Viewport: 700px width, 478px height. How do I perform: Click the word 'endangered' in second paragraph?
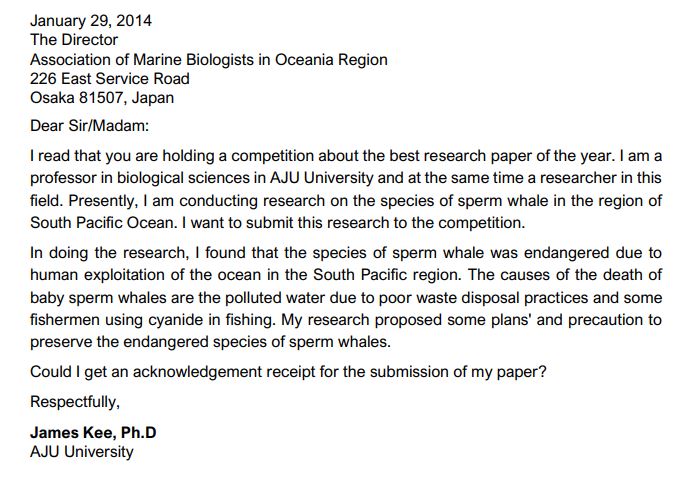[566, 253]
